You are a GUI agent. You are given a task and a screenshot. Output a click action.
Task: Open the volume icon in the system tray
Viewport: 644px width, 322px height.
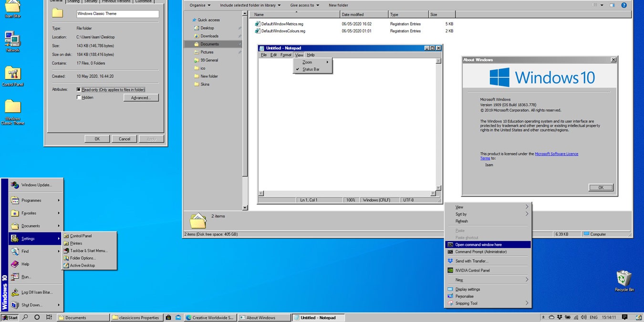point(583,317)
